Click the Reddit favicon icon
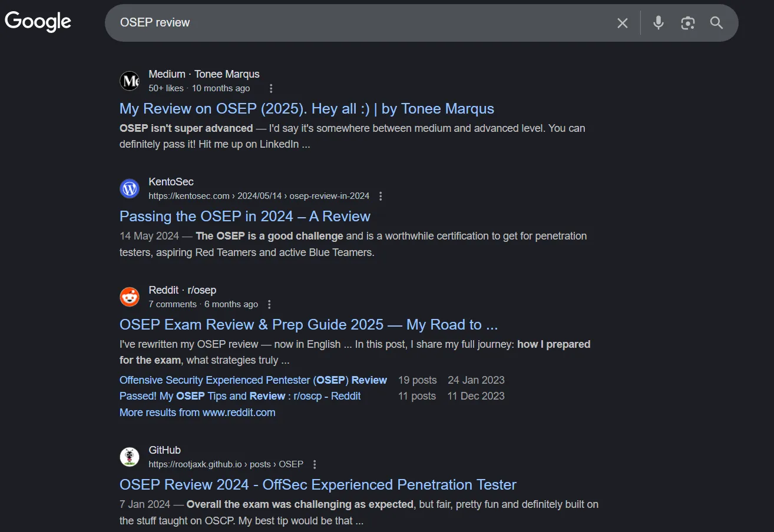Screen dimensions: 774x532 click(x=130, y=297)
